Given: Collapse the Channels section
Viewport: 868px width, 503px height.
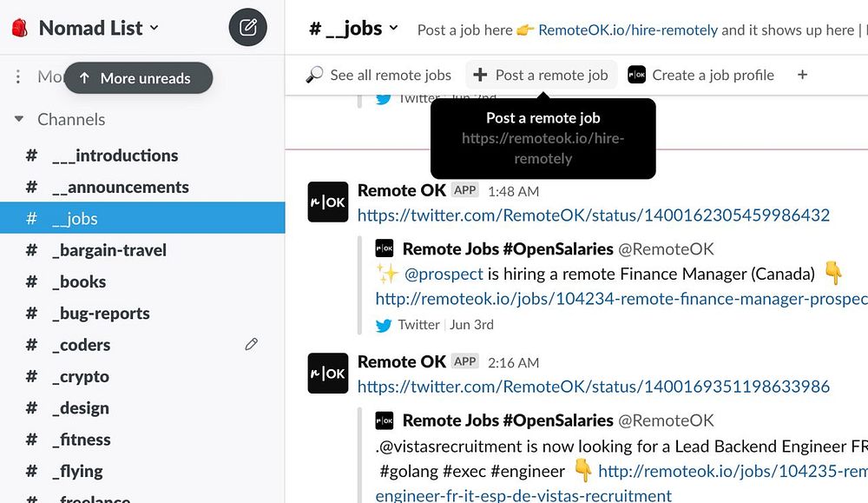Looking at the screenshot, I should click(x=19, y=120).
